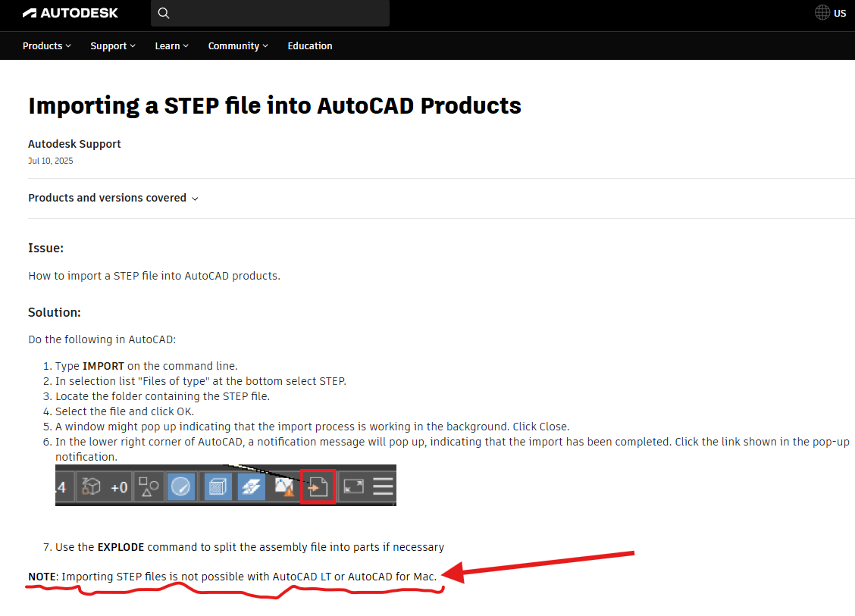Click step 'Use the EXPLODE command'
855x616 pixels.
point(249,547)
